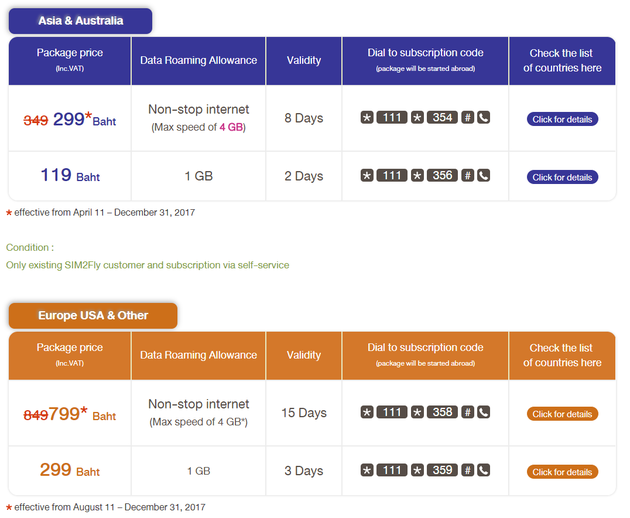Image resolution: width=630 pixels, height=518 pixels.
Task: Open Click for details for 799 Baht Europe package
Action: [562, 414]
